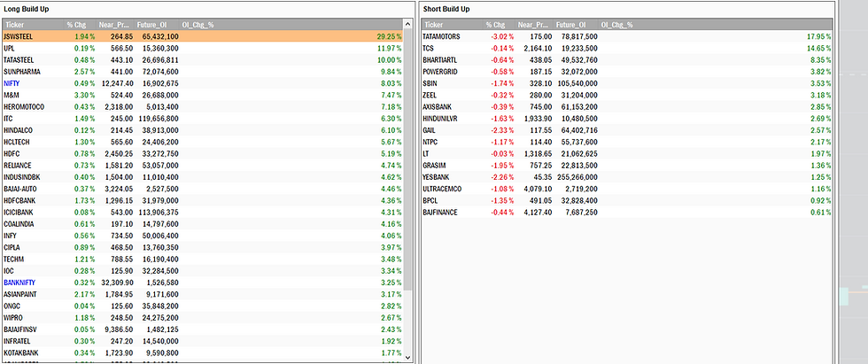Select WIPRO ticker
The height and width of the screenshot is (364, 868).
tap(12, 318)
